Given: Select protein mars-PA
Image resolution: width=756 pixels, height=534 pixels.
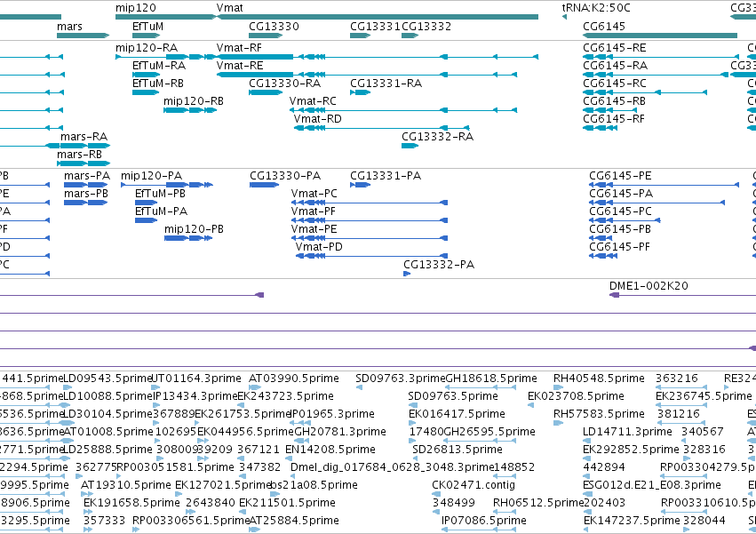Looking at the screenshot, I should coord(87,176).
